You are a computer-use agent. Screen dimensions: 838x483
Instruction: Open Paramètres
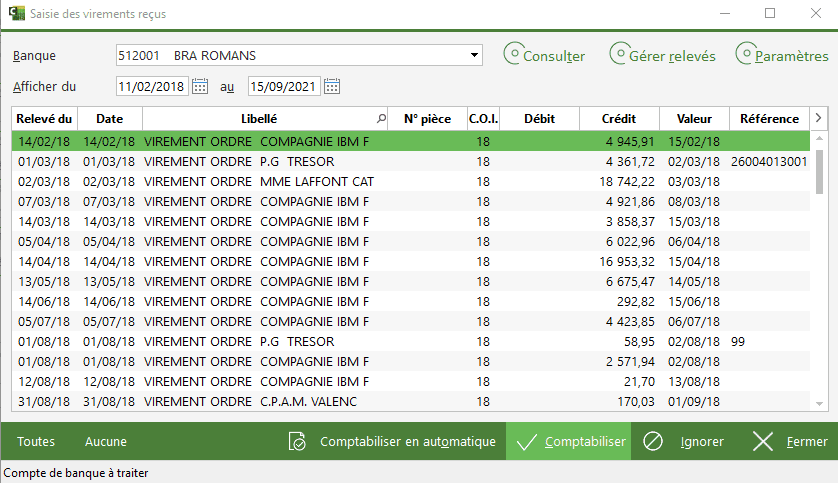[782, 54]
